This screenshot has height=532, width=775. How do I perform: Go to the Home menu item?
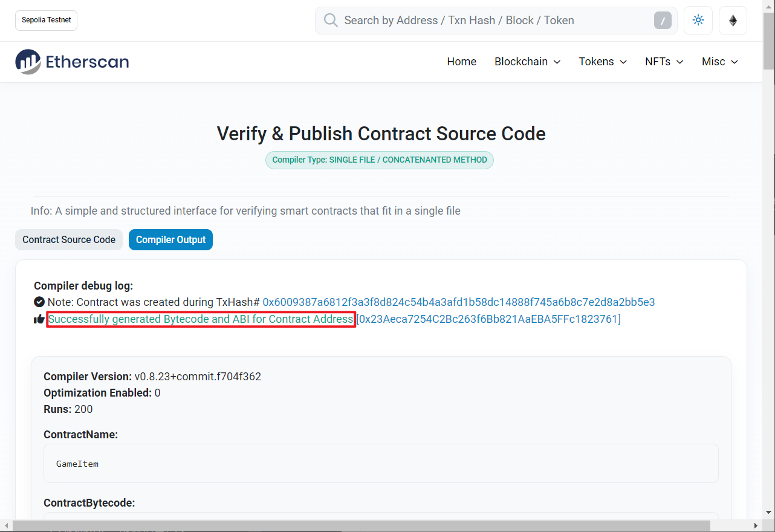(x=461, y=62)
